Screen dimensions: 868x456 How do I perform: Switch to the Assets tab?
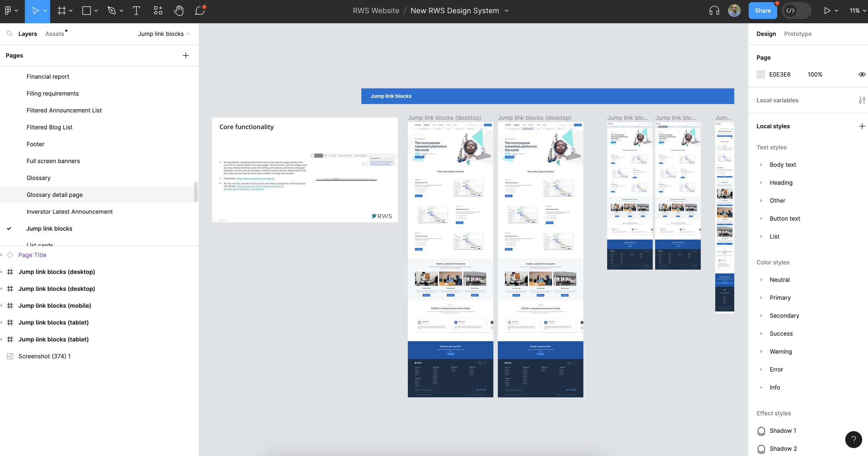point(55,34)
